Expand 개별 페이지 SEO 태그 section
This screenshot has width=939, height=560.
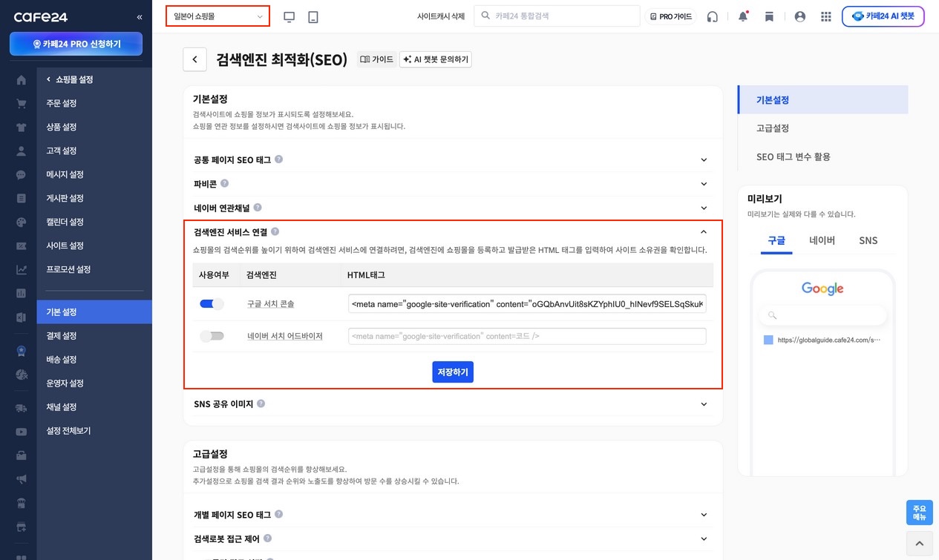tap(704, 515)
